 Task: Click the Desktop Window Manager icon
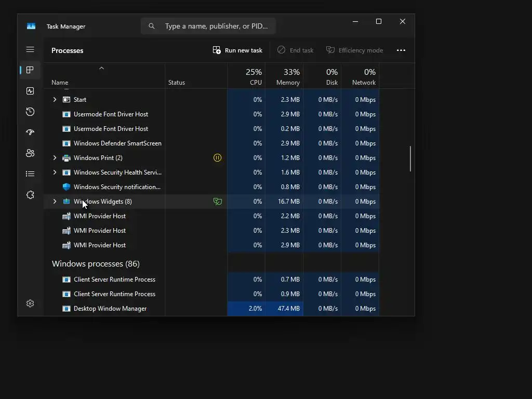click(x=66, y=309)
